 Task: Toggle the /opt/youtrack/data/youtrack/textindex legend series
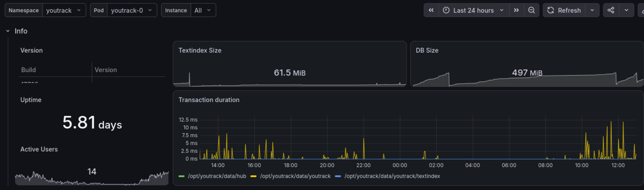[392, 176]
